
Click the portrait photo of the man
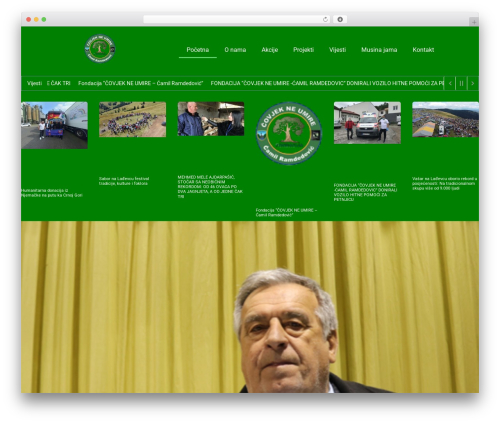250,307
